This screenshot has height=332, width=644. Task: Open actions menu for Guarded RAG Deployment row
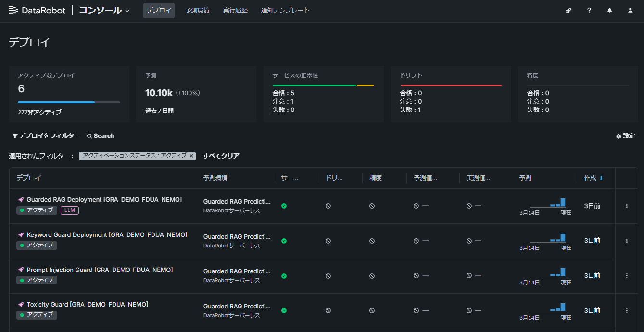click(x=627, y=206)
